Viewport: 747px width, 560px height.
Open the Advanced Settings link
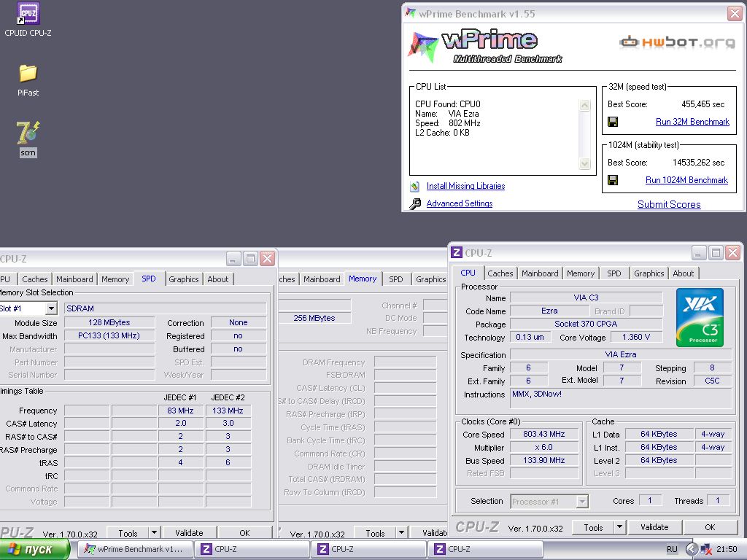460,204
